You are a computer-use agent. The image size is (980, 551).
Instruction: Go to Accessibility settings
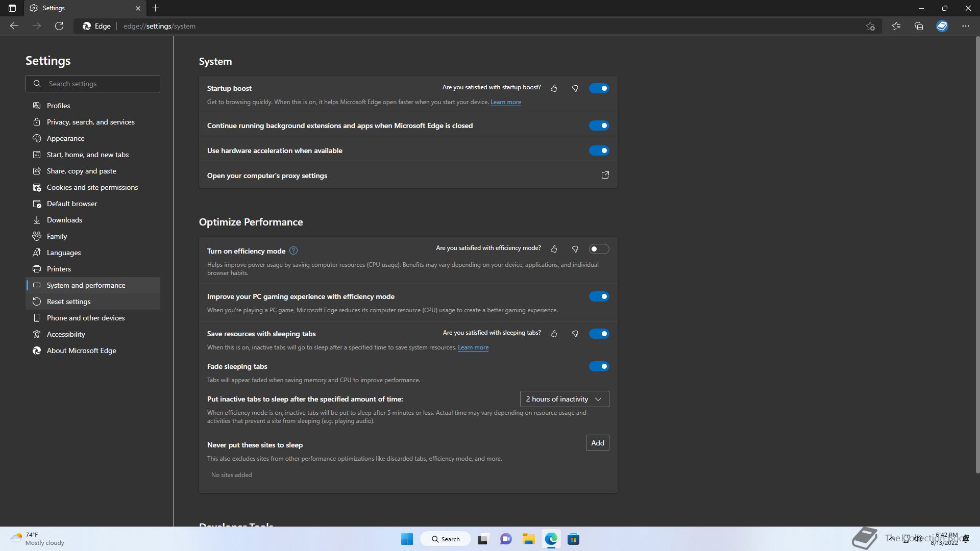click(93, 334)
